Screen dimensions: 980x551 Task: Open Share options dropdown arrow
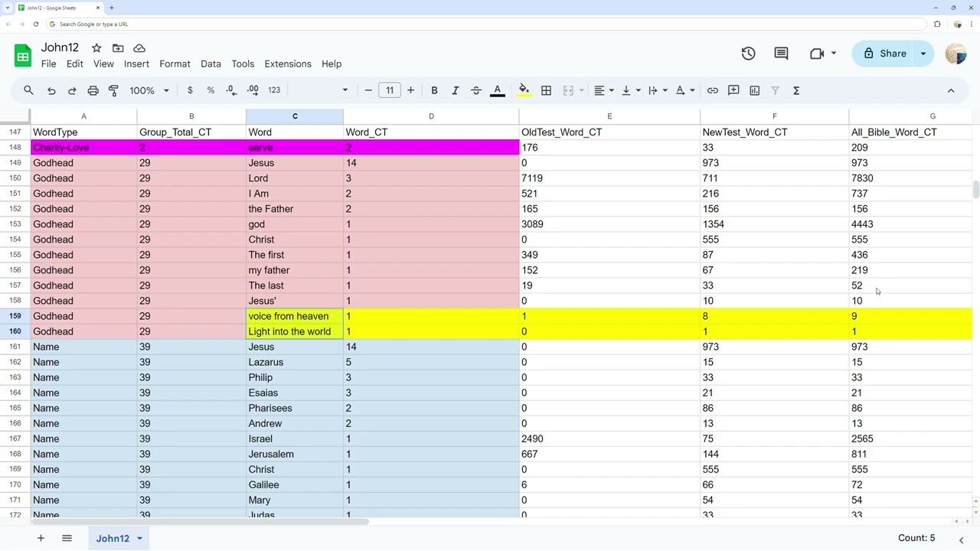coord(923,54)
